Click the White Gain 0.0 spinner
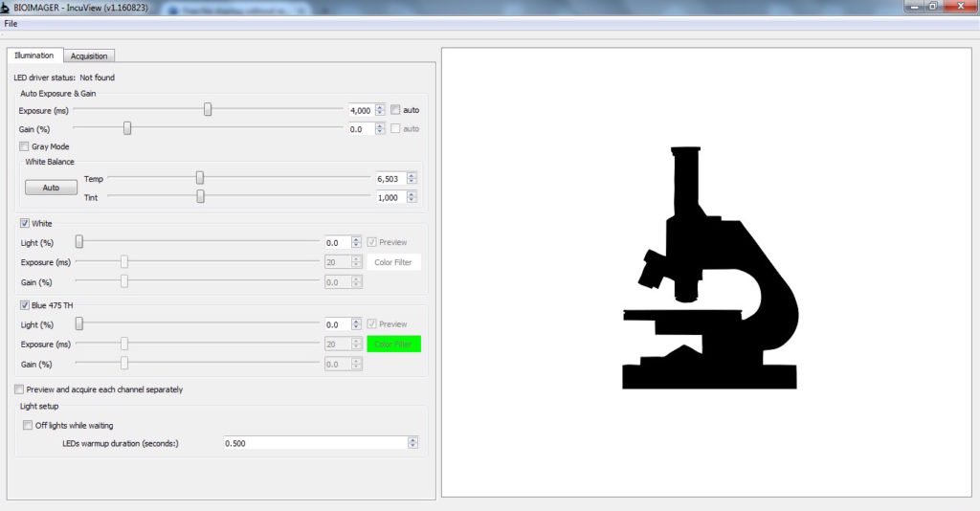Image resolution: width=980 pixels, height=511 pixels. point(356,282)
